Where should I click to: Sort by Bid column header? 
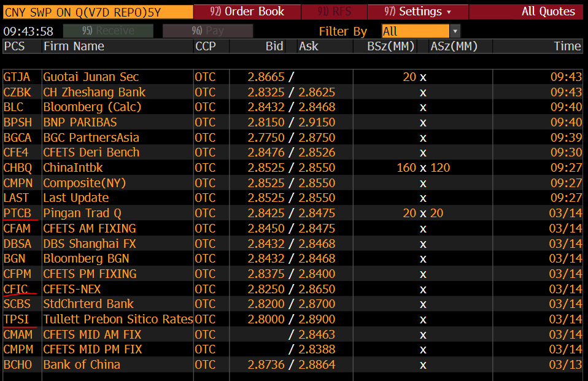(274, 46)
